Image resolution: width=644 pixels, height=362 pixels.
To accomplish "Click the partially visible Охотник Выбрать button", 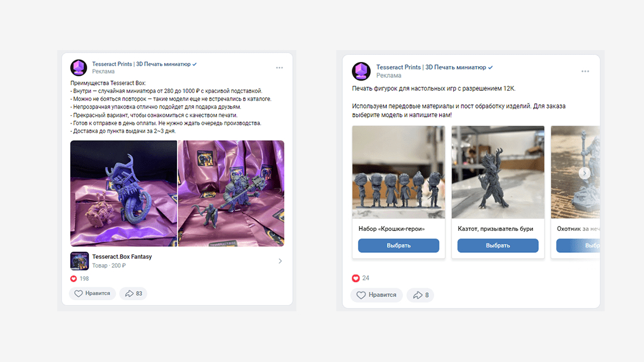I will [578, 245].
